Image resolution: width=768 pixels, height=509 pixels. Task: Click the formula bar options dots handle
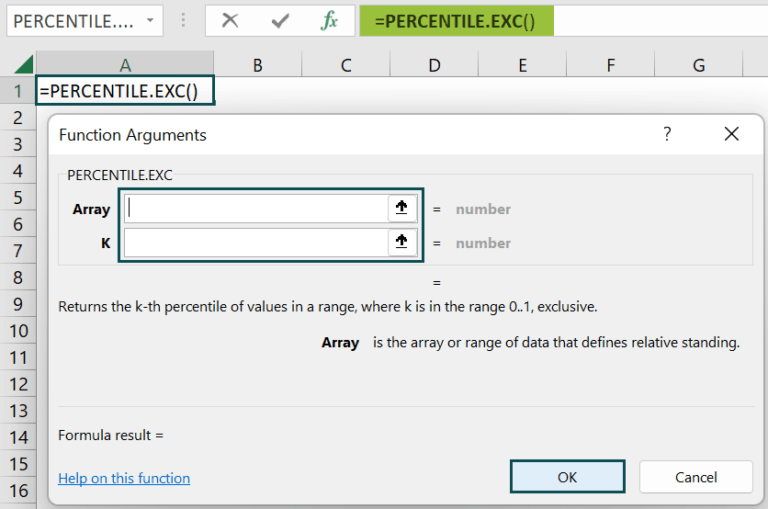(183, 21)
